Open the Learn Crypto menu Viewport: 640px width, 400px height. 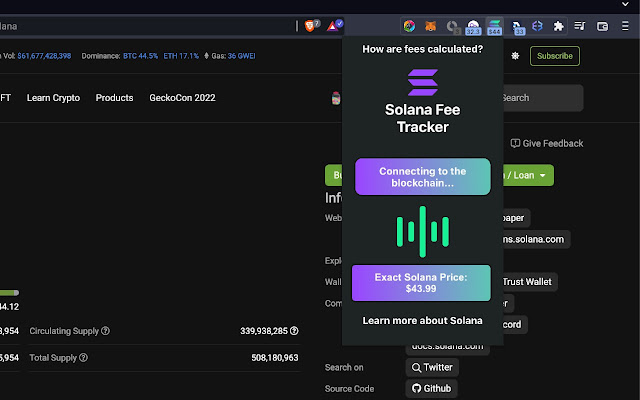click(53, 98)
